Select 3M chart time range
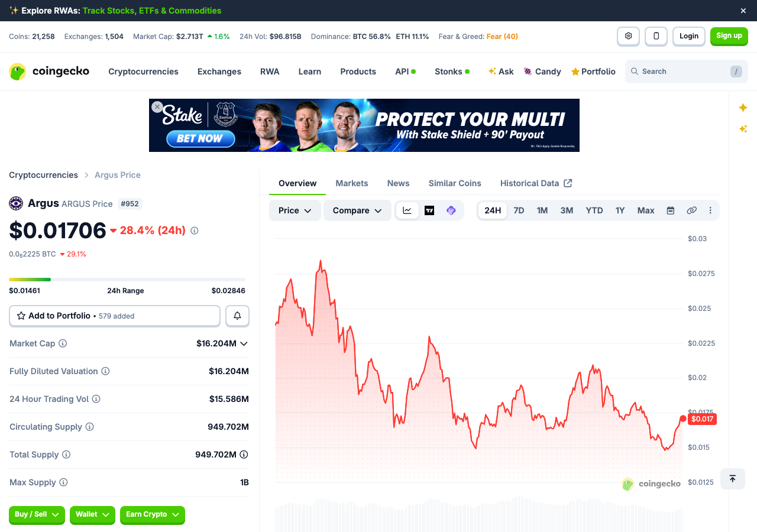Screen dimensions: 757x532 [567, 210]
